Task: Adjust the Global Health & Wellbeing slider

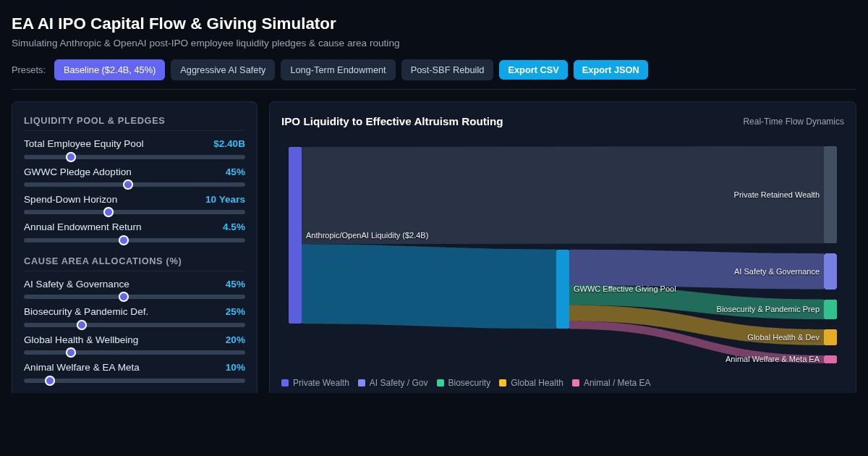Action: 135,352
